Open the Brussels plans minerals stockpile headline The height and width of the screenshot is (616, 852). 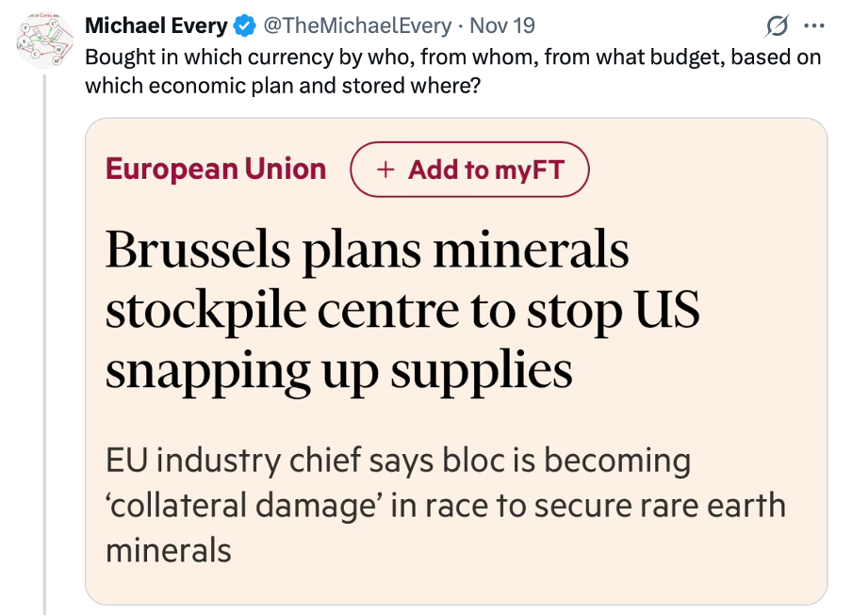pos(368,252)
